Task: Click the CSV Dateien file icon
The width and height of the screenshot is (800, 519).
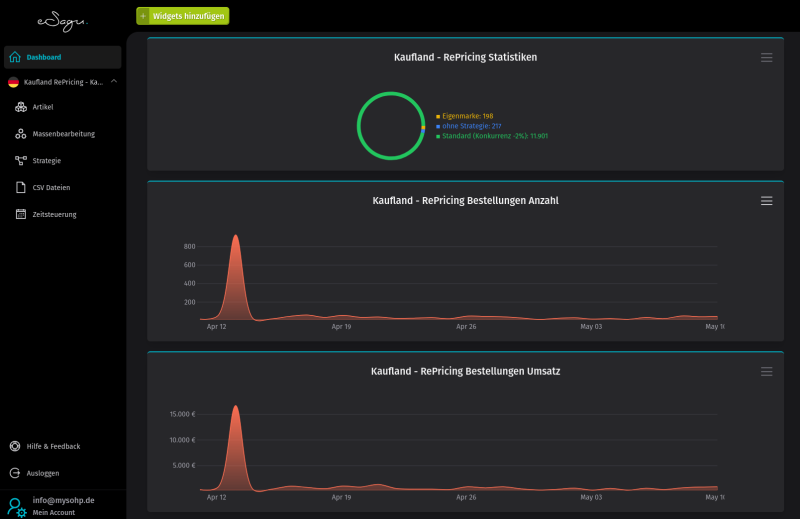Action: (20, 187)
